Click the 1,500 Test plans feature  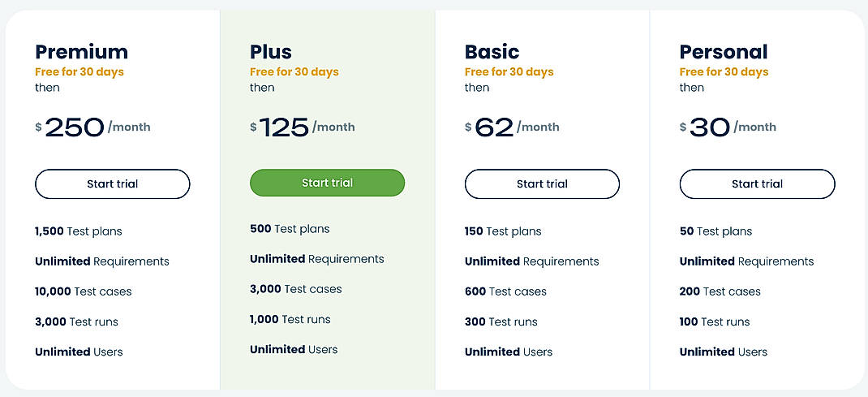79,231
